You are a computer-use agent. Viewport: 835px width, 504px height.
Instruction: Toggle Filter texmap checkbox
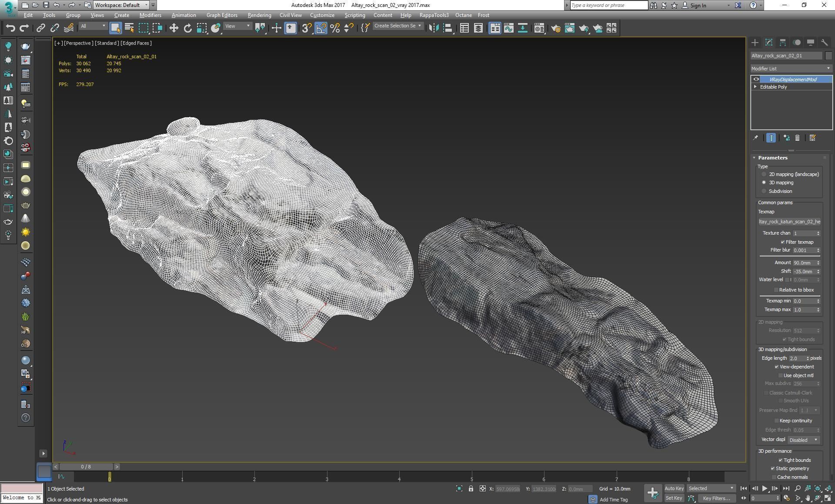pyautogui.click(x=783, y=242)
